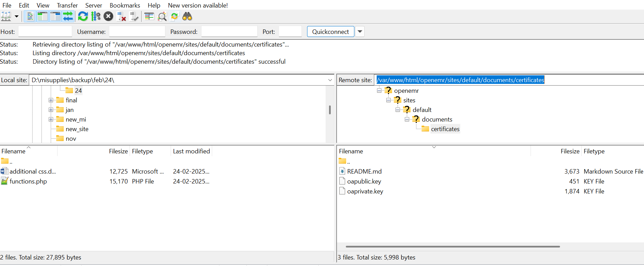
Task: Collapse the remote openemr folder
Action: [x=379, y=90]
